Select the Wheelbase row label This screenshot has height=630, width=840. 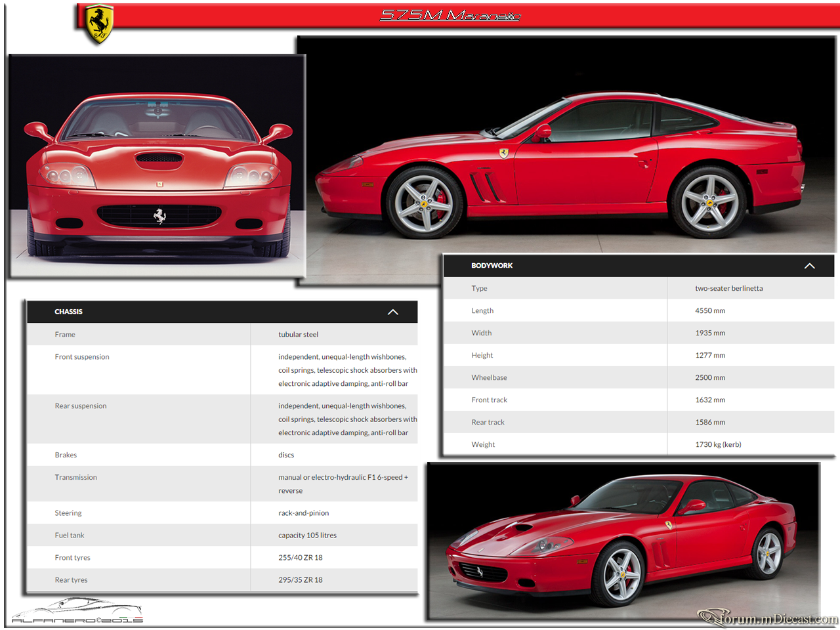(x=490, y=378)
